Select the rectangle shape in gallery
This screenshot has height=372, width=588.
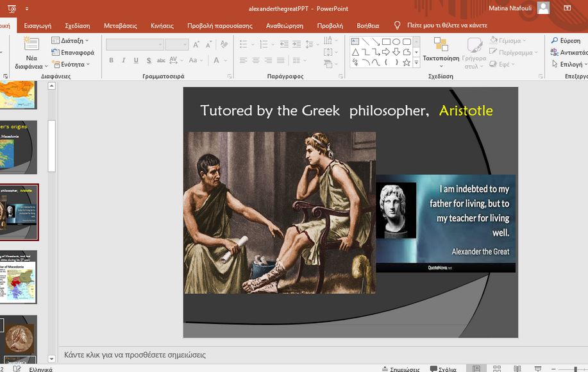point(386,42)
